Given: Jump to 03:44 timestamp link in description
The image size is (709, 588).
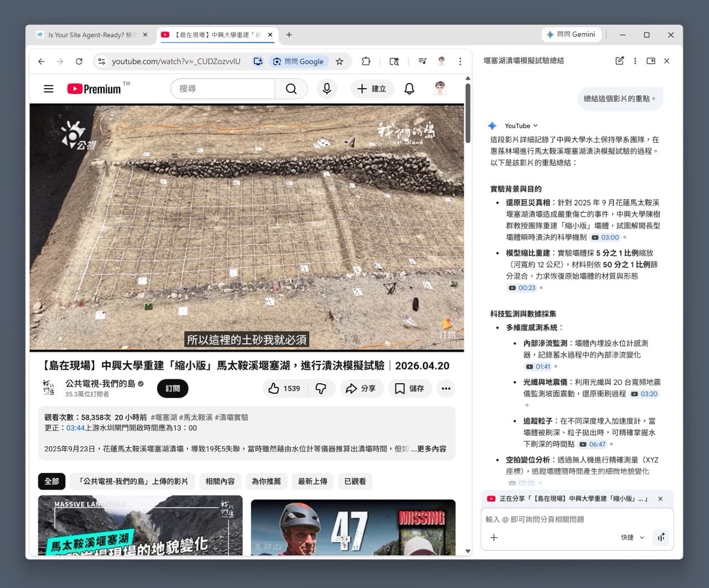Looking at the screenshot, I should (75, 428).
